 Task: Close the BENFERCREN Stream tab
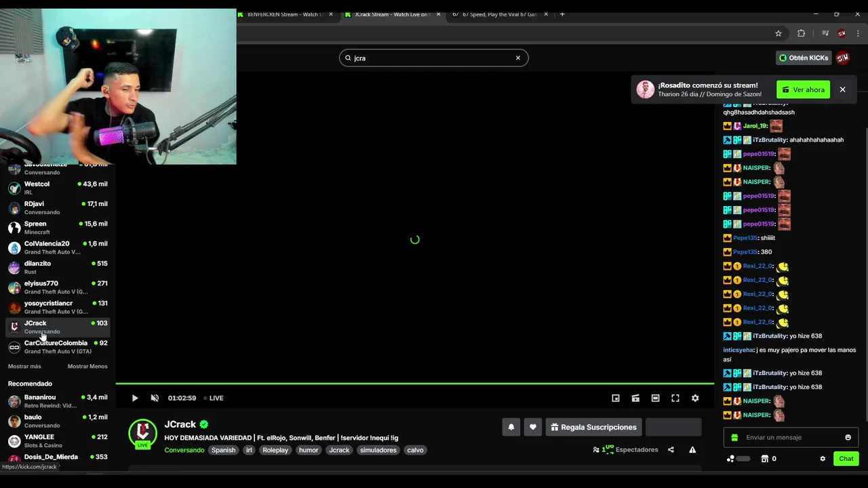pos(331,14)
